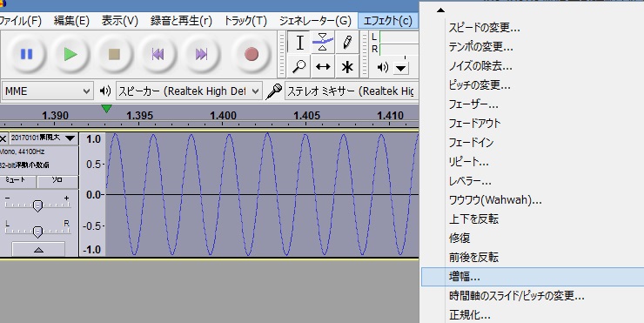Screen dimensions: 644x323
Task: Select the Draw pencil tool
Action: (347, 43)
